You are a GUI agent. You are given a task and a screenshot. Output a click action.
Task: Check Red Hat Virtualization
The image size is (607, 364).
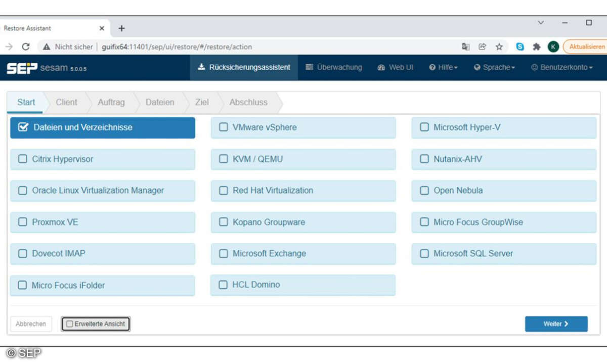tap(303, 191)
